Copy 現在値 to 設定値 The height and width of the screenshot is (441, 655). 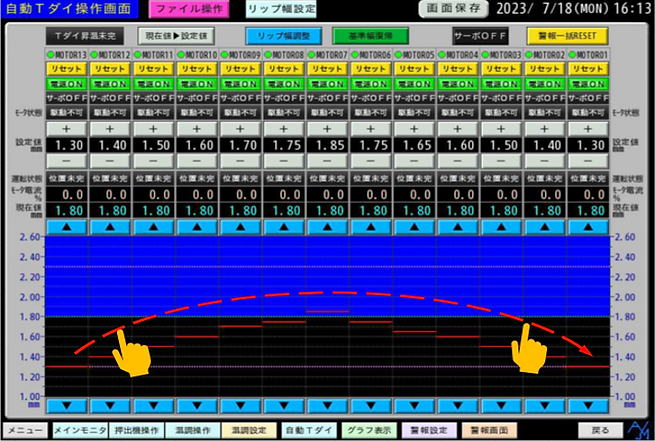(x=176, y=36)
